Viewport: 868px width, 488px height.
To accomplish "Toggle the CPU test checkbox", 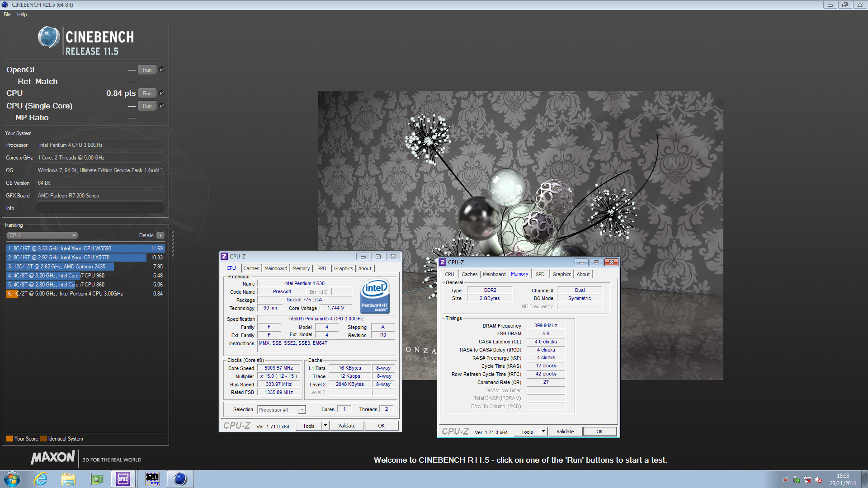I will pos(162,93).
